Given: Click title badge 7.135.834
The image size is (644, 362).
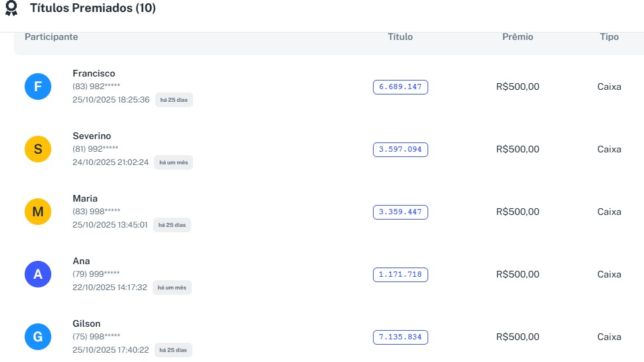Looking at the screenshot, I should 400,337.
